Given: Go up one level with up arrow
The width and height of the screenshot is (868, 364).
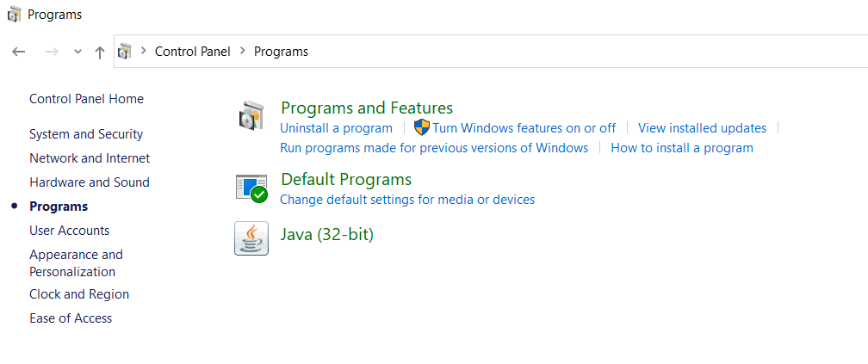Looking at the screenshot, I should tap(100, 52).
